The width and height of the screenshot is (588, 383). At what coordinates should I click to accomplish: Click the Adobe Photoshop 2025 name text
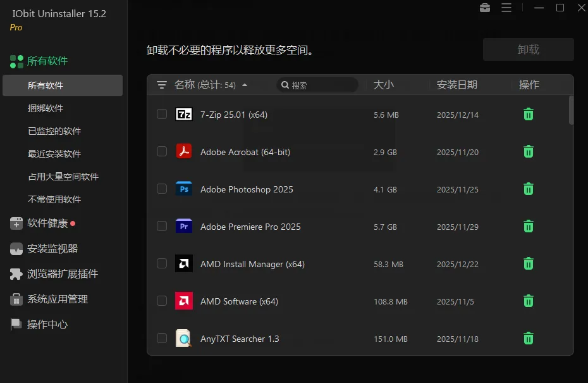[247, 189]
